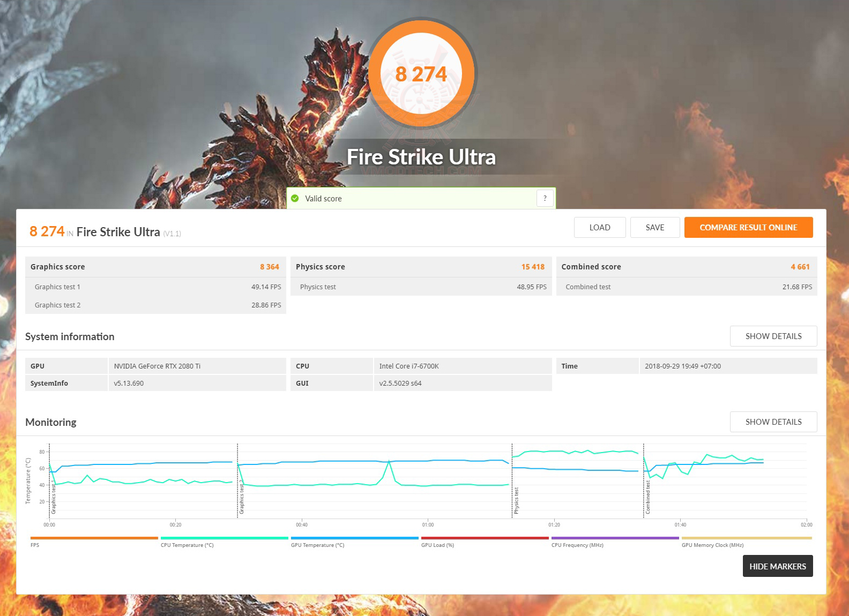Image resolution: width=849 pixels, height=616 pixels.
Task: Click Intel Core i7-6700K text
Action: pos(409,366)
